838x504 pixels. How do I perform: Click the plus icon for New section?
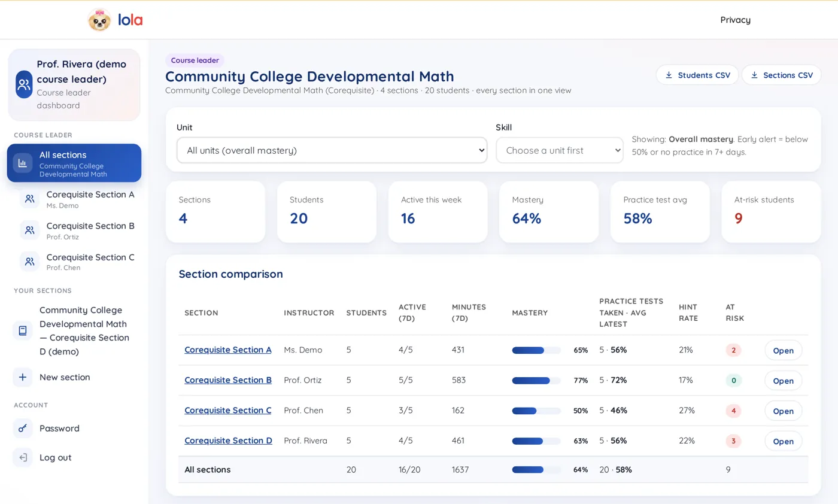point(23,377)
